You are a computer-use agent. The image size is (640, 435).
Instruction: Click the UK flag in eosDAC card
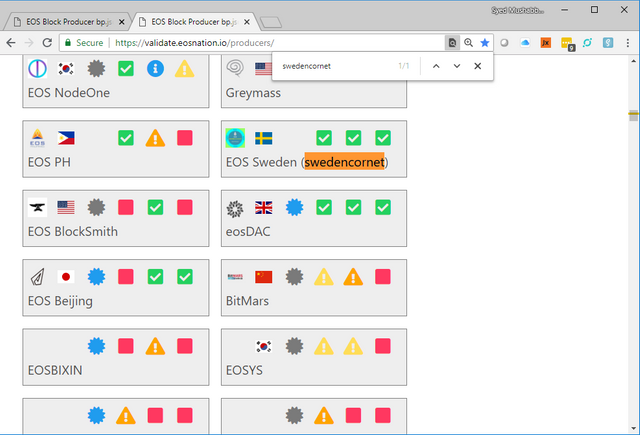(264, 208)
